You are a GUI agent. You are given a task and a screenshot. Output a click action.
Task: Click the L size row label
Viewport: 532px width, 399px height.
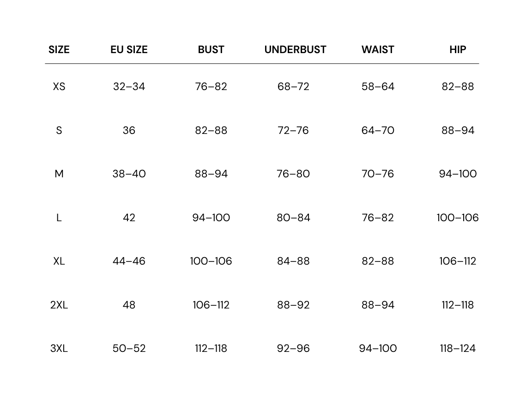pyautogui.click(x=59, y=218)
